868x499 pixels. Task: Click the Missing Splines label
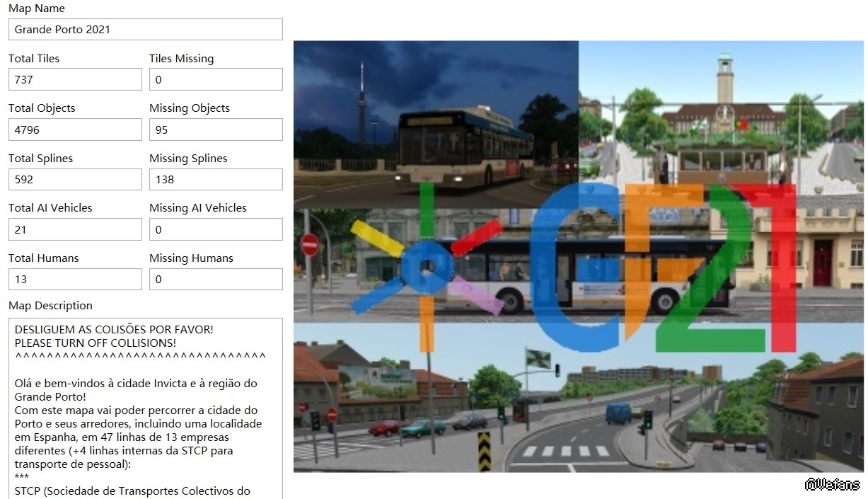[188, 158]
